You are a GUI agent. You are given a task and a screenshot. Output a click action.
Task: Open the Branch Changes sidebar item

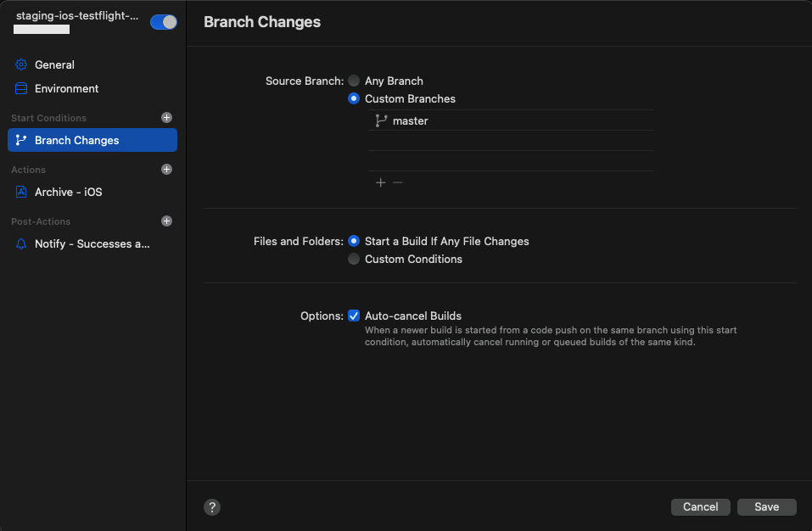pyautogui.click(x=92, y=141)
